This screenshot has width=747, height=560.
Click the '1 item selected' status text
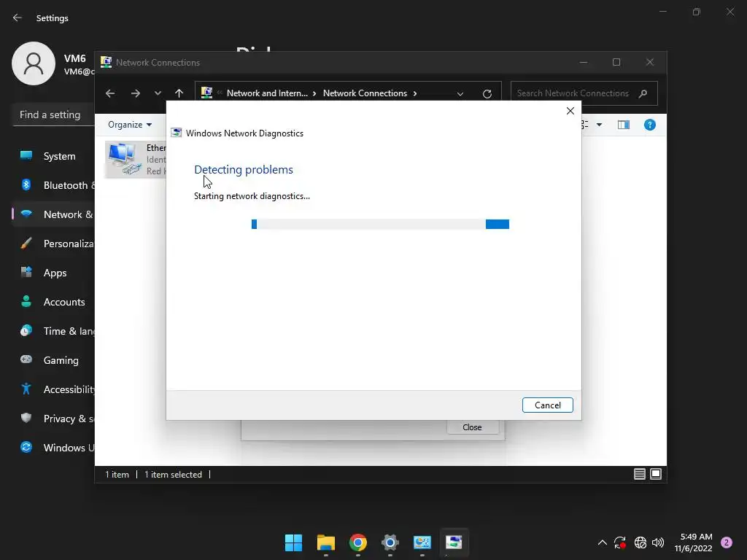[173, 474]
